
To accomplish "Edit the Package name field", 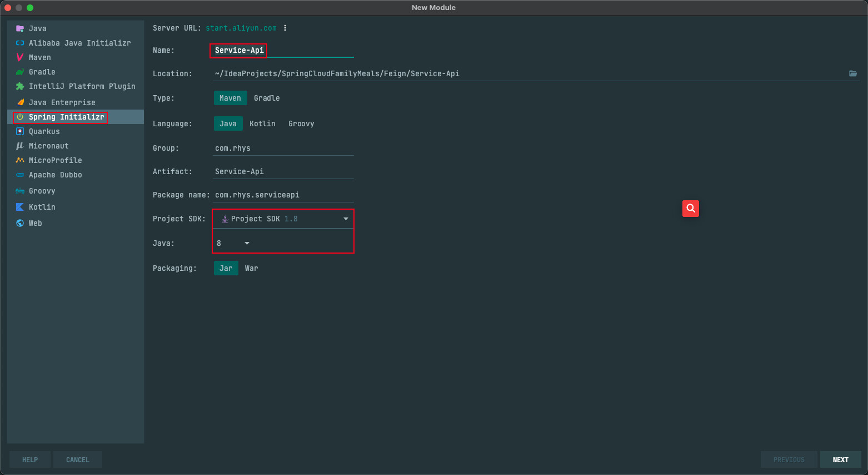I will (x=283, y=195).
